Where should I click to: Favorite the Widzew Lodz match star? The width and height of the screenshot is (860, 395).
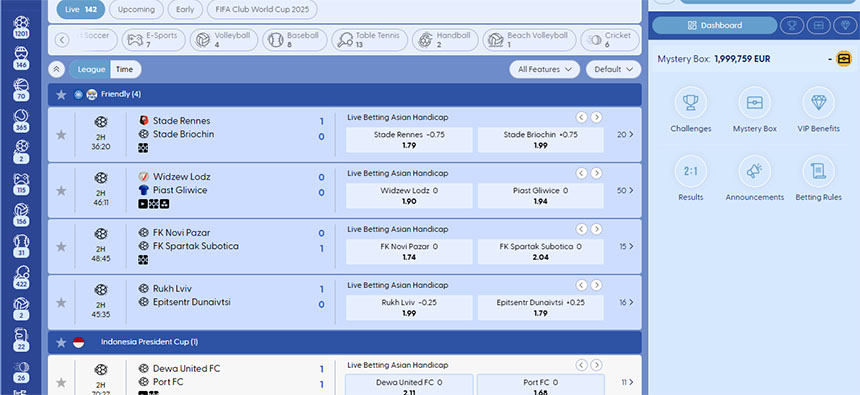(61, 191)
